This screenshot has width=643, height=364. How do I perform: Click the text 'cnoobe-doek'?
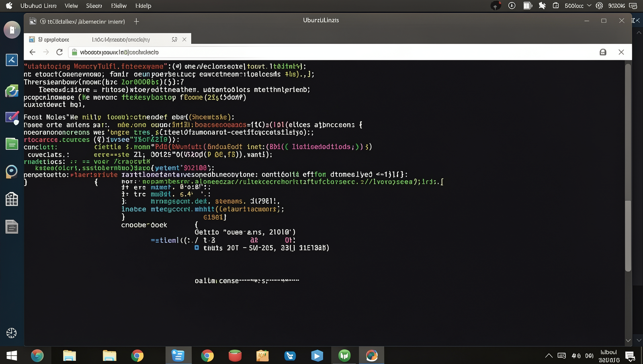[x=144, y=225]
